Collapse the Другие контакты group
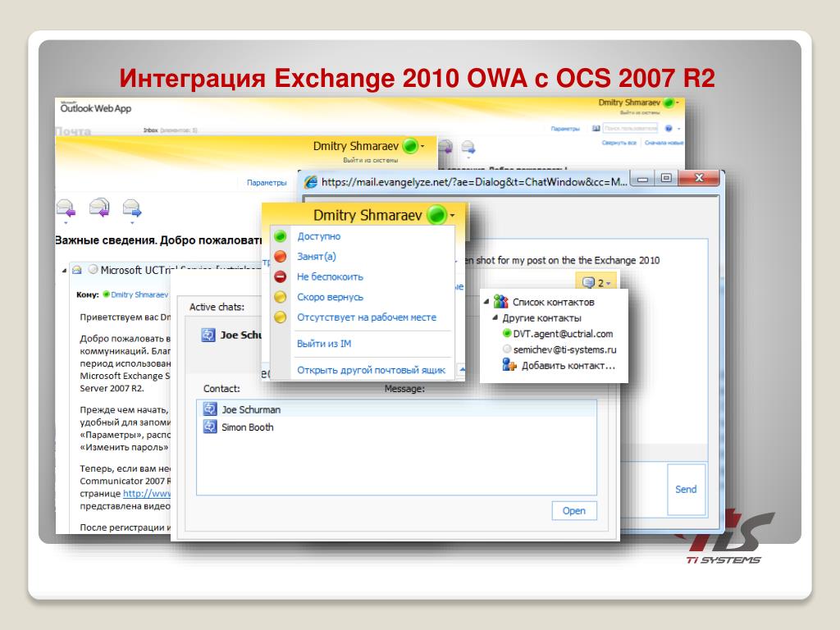This screenshot has height=630, width=840. tap(495, 317)
